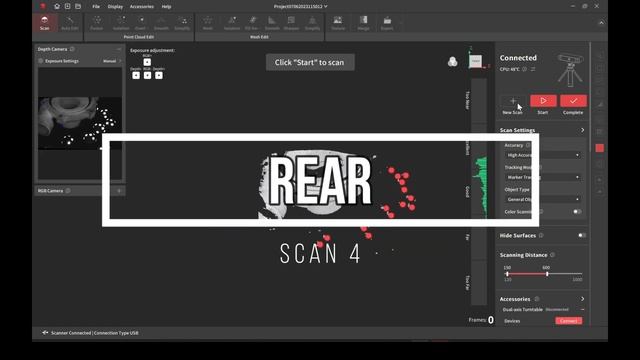Click the Depth- exposure button

pos(136,75)
